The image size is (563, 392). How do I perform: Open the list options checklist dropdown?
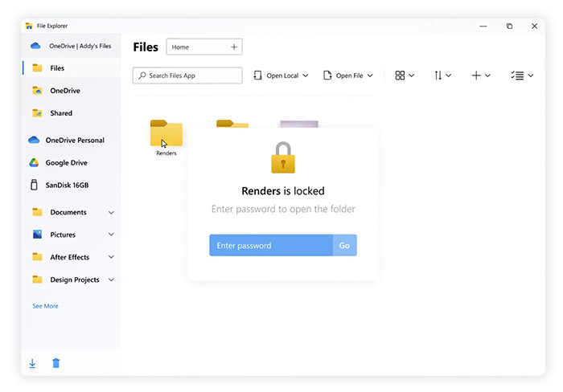point(522,76)
